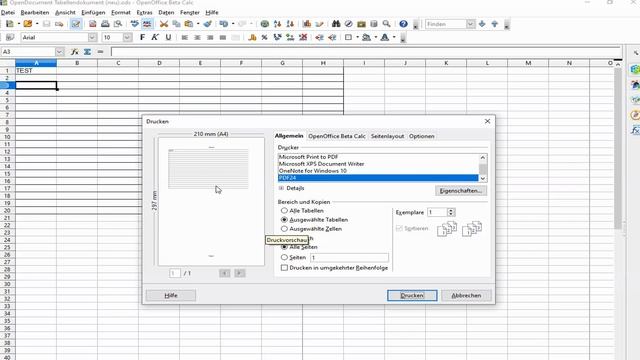The width and height of the screenshot is (640, 360).
Task: Click the find next down arrow
Action: pyautogui.click(x=482, y=24)
